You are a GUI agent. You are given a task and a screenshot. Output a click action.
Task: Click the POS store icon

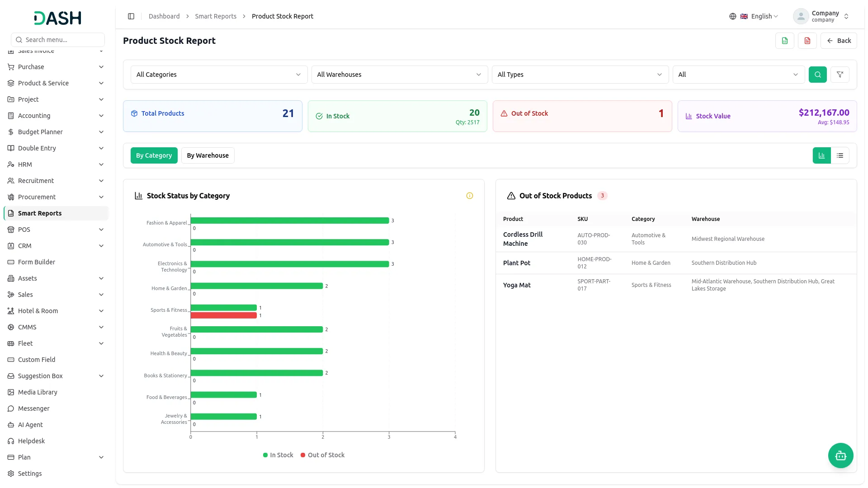(11, 230)
